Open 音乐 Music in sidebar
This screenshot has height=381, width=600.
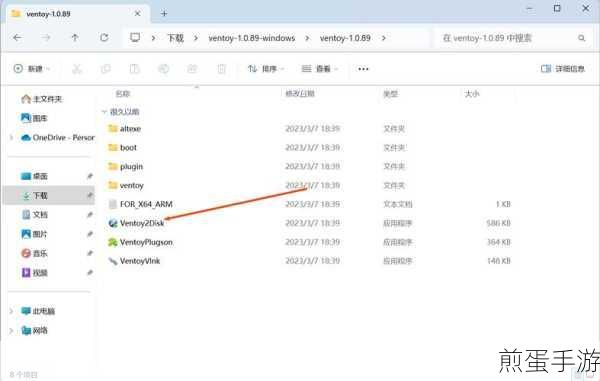(34, 253)
